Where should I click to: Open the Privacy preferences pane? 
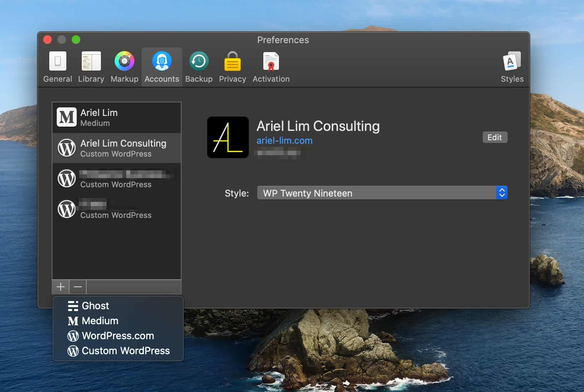coord(232,67)
